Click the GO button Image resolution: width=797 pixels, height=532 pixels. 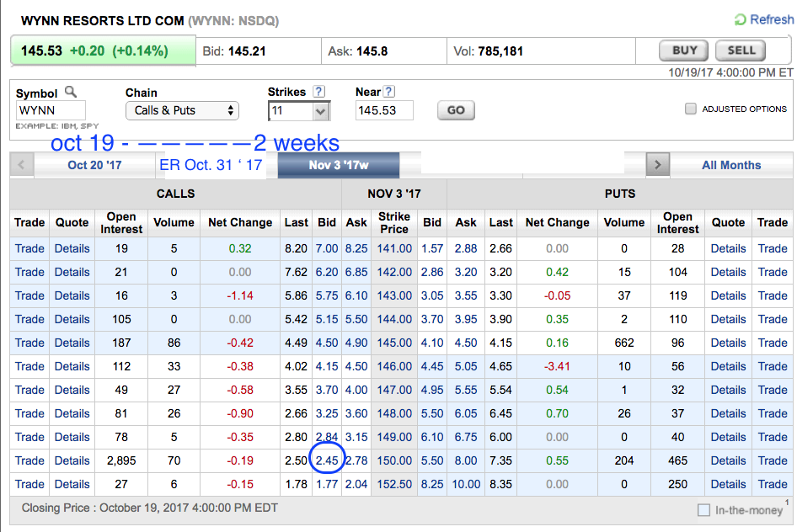coord(456,110)
